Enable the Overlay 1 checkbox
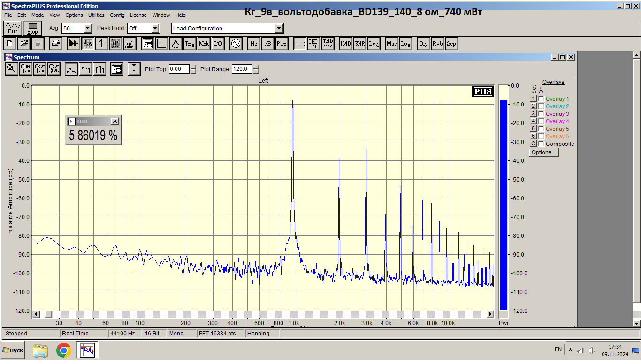Screen dimensions: 641x364 tap(541, 99)
